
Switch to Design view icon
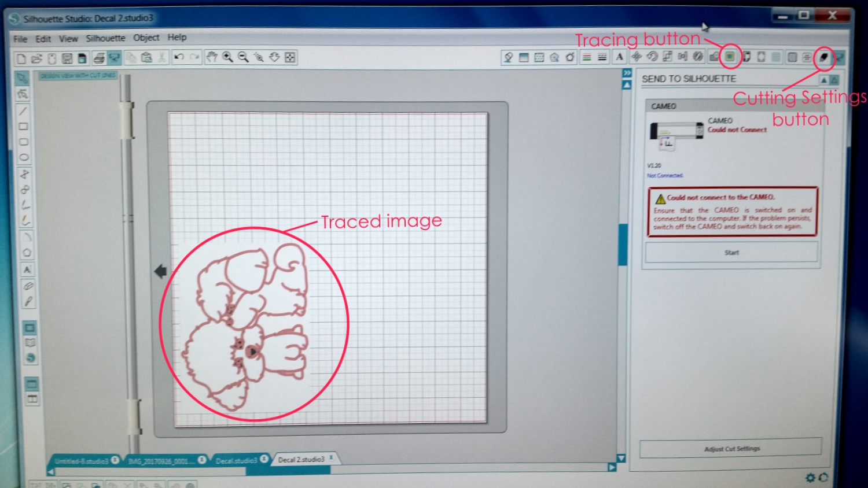tap(29, 328)
